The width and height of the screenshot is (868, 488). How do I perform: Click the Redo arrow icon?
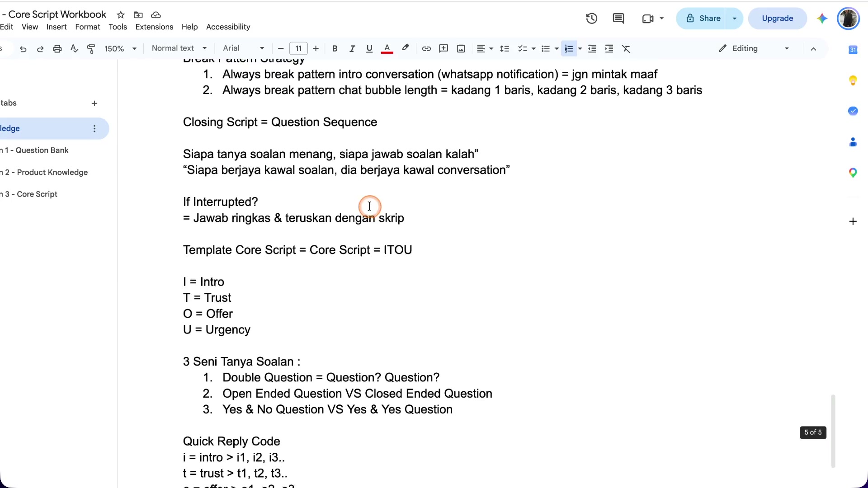tap(40, 49)
